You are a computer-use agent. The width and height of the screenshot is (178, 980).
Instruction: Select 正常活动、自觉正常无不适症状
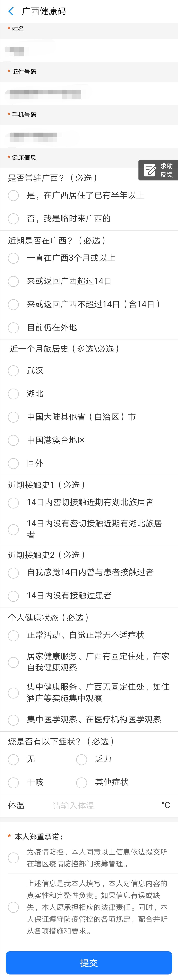point(13,636)
